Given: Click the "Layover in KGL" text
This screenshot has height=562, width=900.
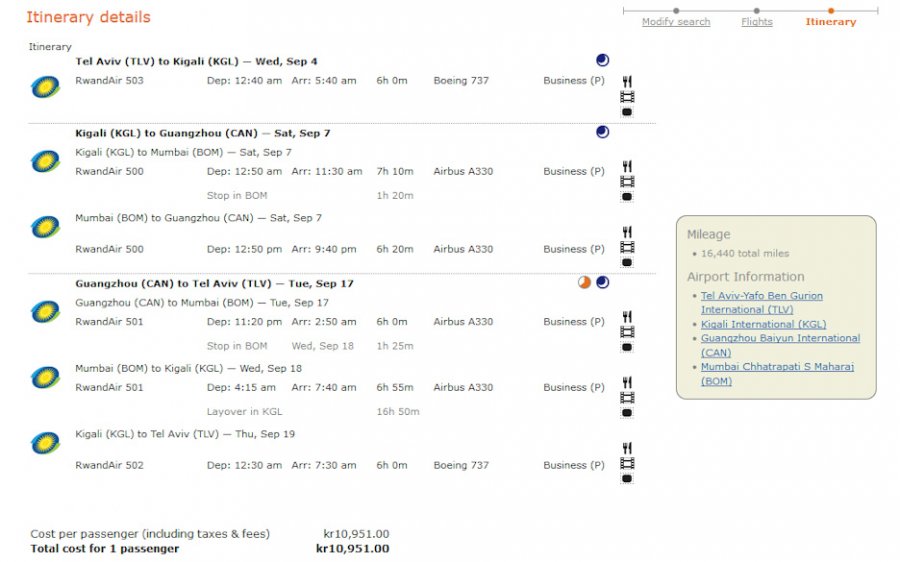Looking at the screenshot, I should (244, 412).
